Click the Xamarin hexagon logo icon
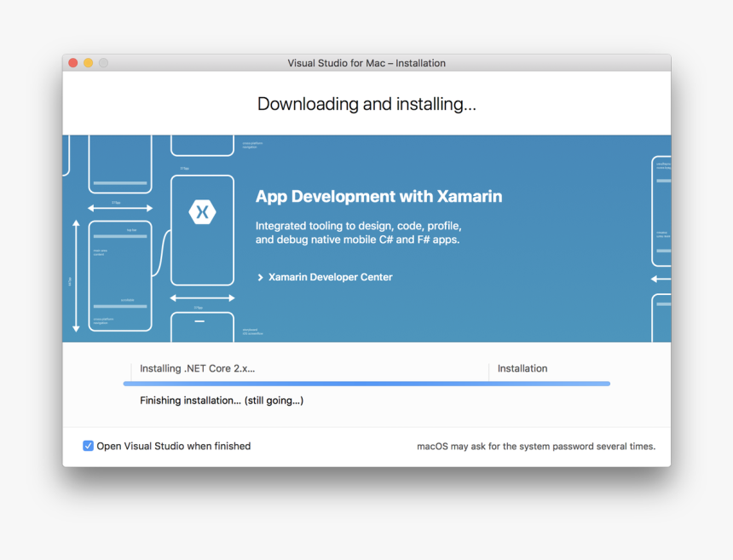This screenshot has height=560, width=733. [202, 212]
